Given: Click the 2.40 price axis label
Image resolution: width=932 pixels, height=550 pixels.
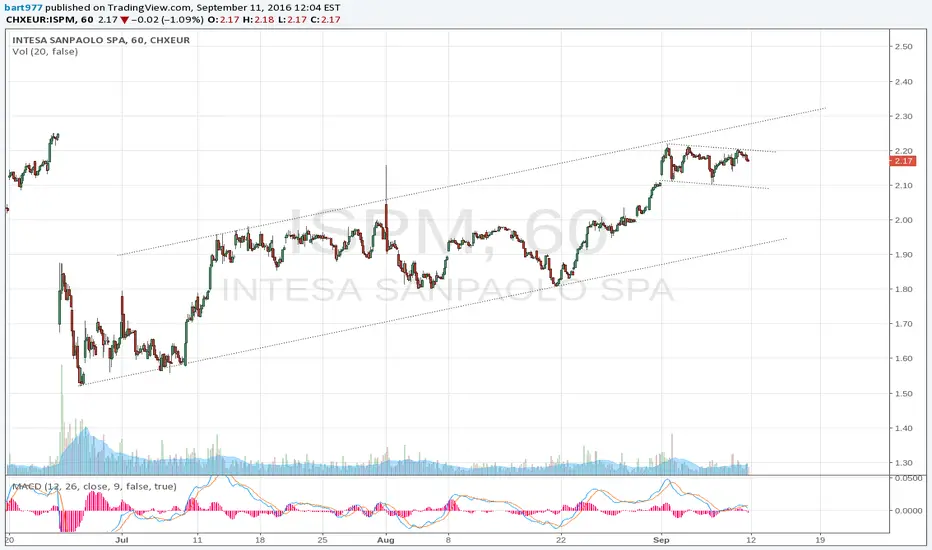Looking at the screenshot, I should pyautogui.click(x=903, y=81).
